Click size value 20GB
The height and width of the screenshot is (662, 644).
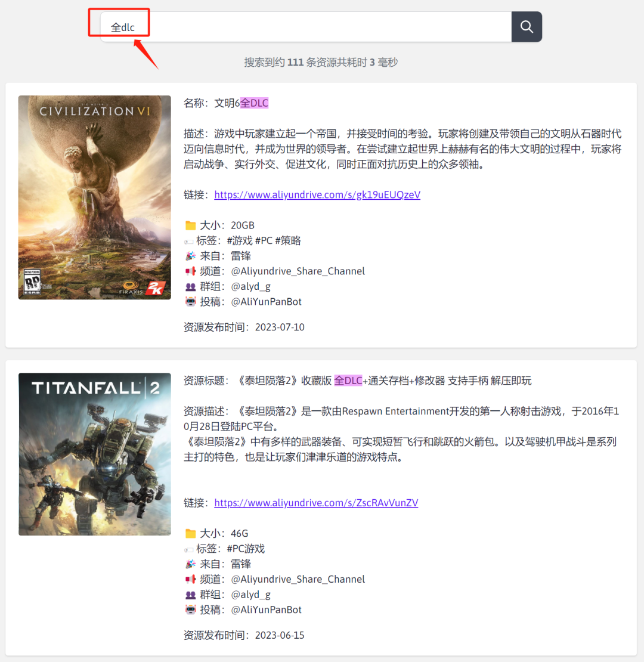click(x=243, y=225)
